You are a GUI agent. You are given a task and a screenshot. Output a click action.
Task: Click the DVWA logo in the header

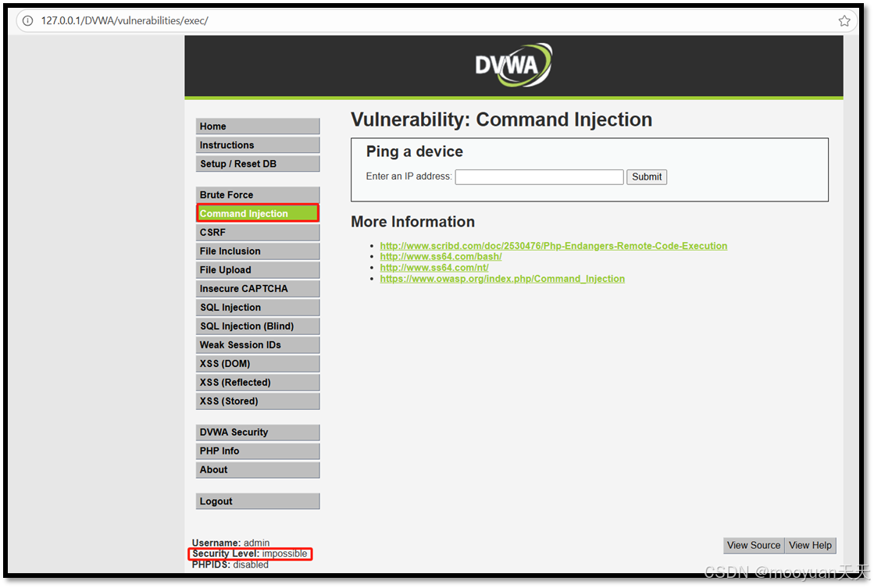(513, 66)
